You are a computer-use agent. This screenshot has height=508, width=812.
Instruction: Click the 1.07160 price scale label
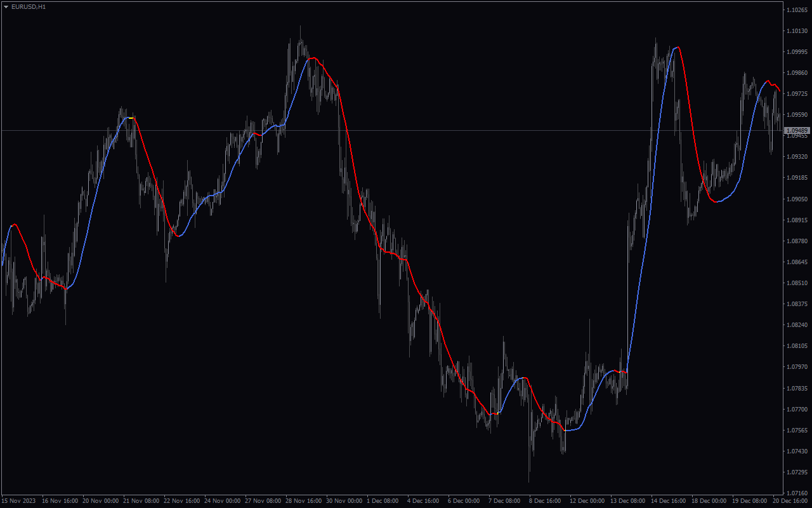[797, 493]
